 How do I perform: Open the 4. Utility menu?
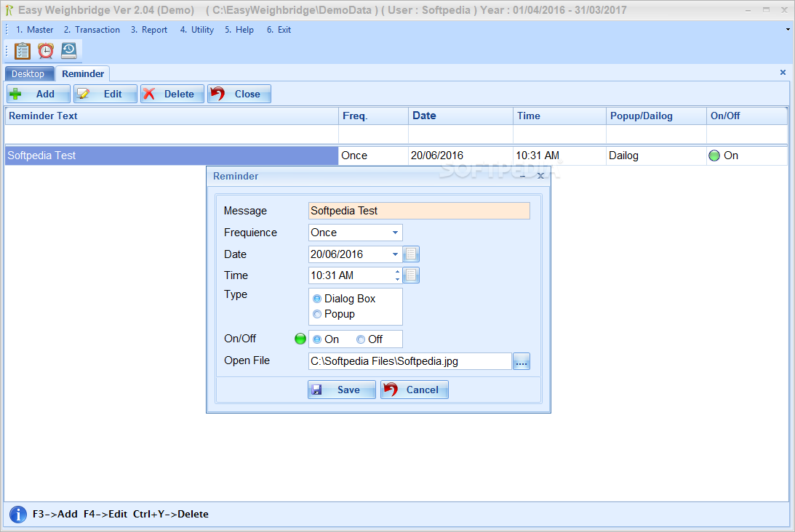pos(196,30)
